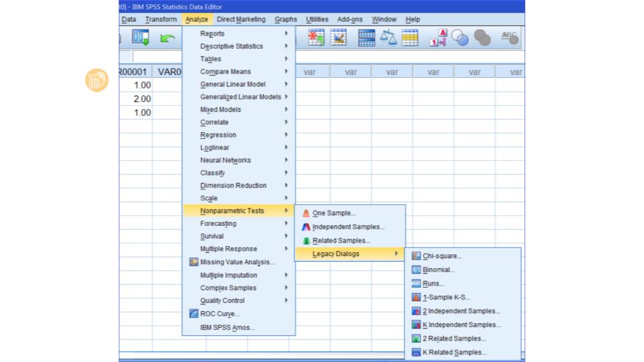Expand the Tables submenu
This screenshot has height=362, width=644.
[239, 59]
